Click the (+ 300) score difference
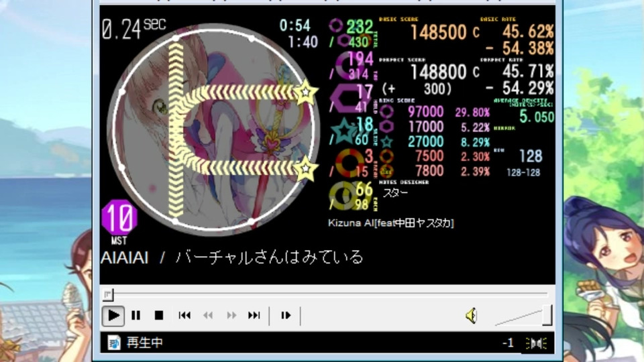Image resolution: width=644 pixels, height=362 pixels. (417, 88)
